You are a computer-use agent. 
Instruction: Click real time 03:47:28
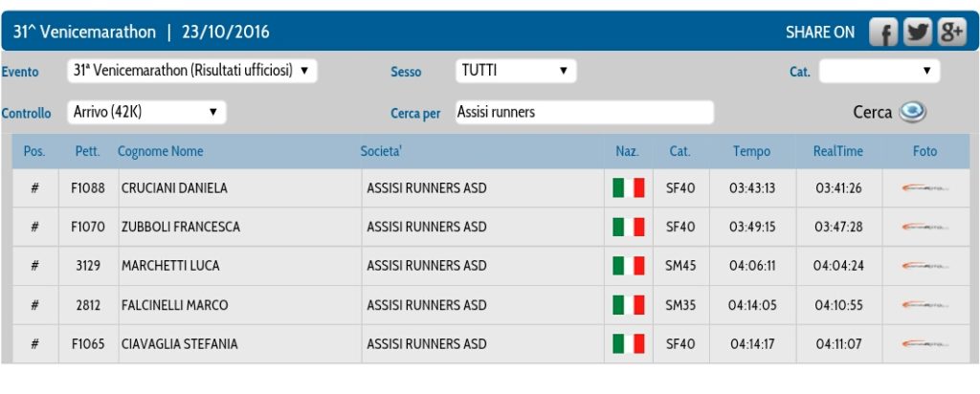point(839,227)
